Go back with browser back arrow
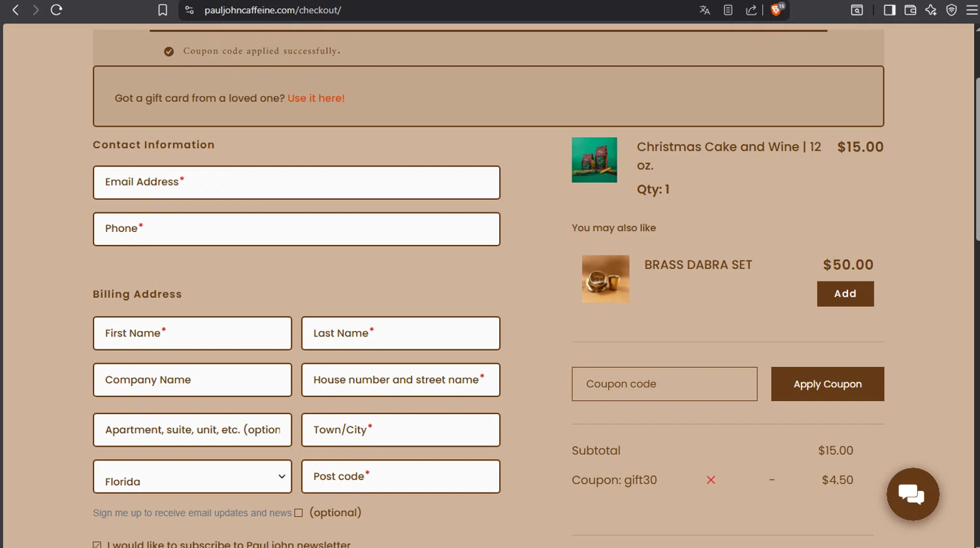Viewport: 980px width, 548px height. [x=16, y=10]
